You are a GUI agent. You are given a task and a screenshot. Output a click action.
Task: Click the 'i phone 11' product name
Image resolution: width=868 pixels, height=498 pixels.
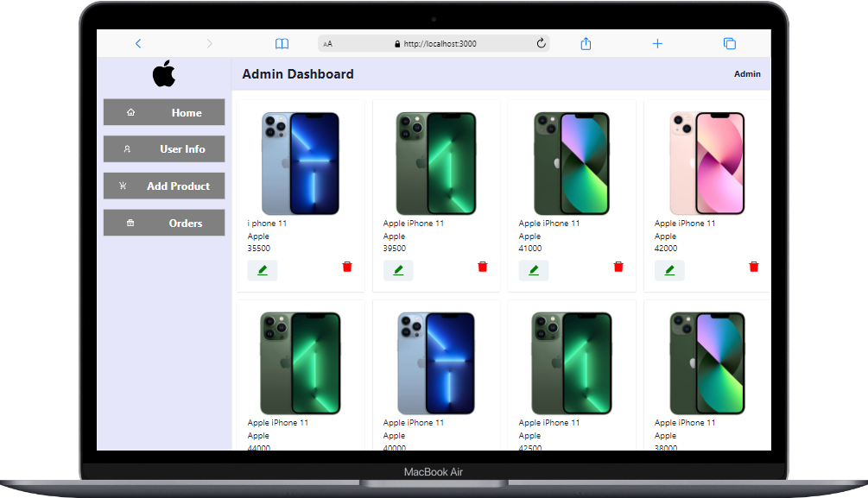tap(267, 223)
